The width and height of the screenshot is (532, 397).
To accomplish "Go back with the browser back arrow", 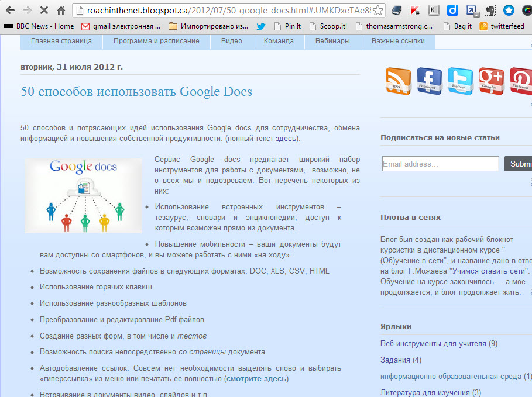I will (x=10, y=11).
